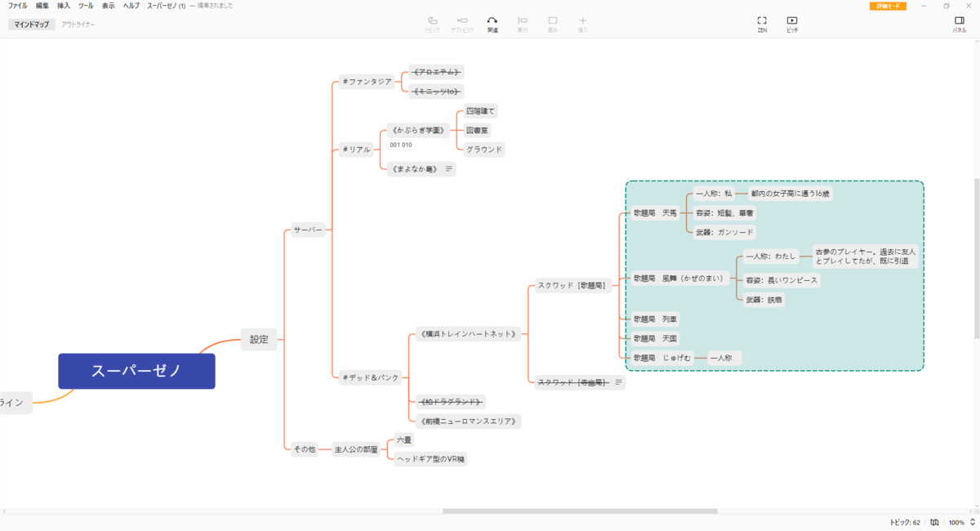
Task: Select the 歌題局 天国 topic
Action: tap(656, 338)
